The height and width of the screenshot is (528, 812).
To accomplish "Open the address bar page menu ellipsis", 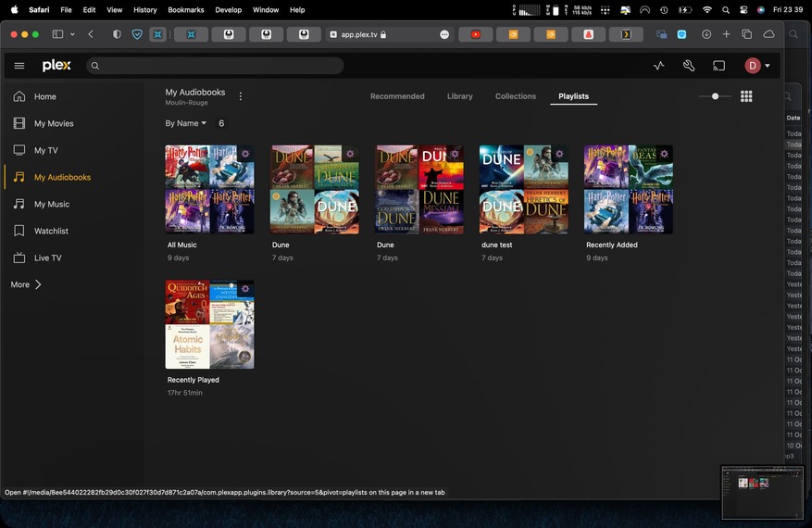I will tap(444, 34).
